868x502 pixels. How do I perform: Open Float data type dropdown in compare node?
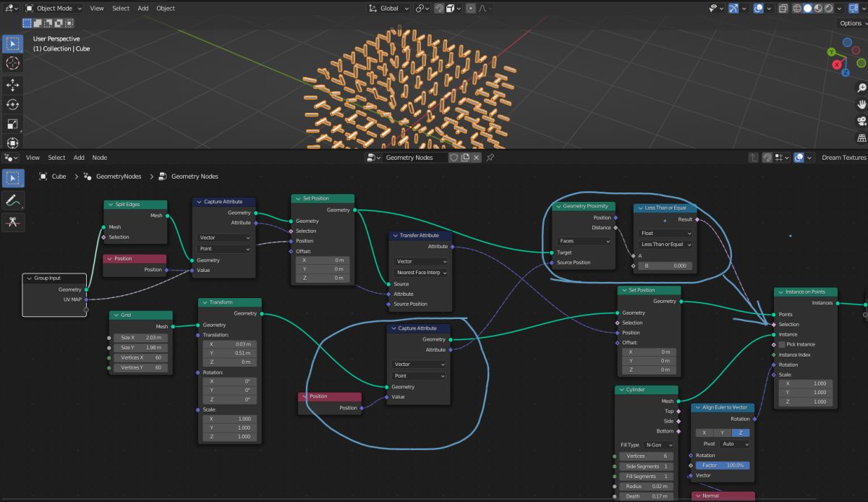[x=665, y=233]
